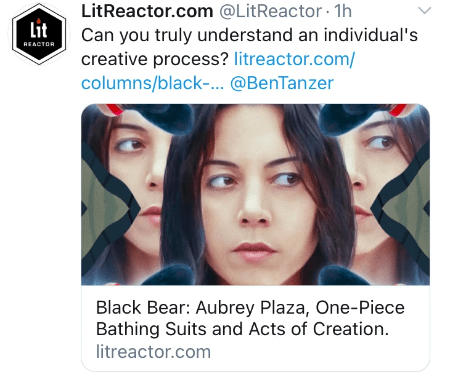Open the link card's white caption area
This screenshot has width=450, height=377.
point(255,328)
